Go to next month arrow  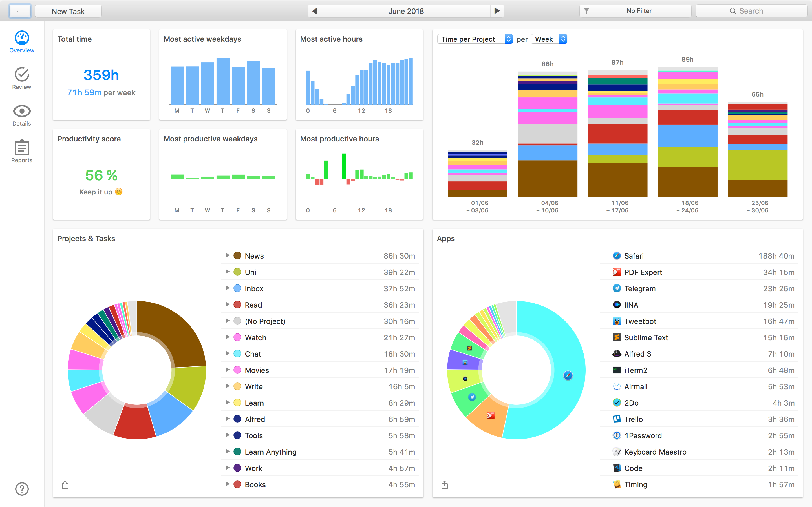click(x=497, y=11)
